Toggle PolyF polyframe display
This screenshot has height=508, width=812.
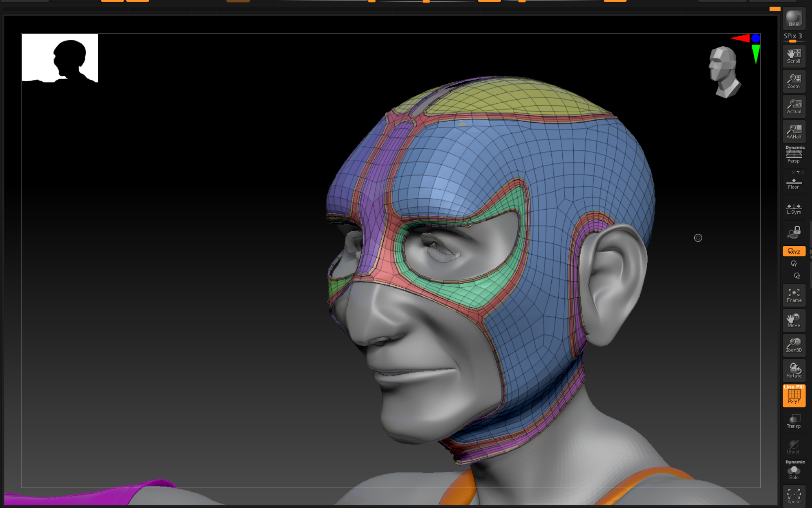coord(794,395)
